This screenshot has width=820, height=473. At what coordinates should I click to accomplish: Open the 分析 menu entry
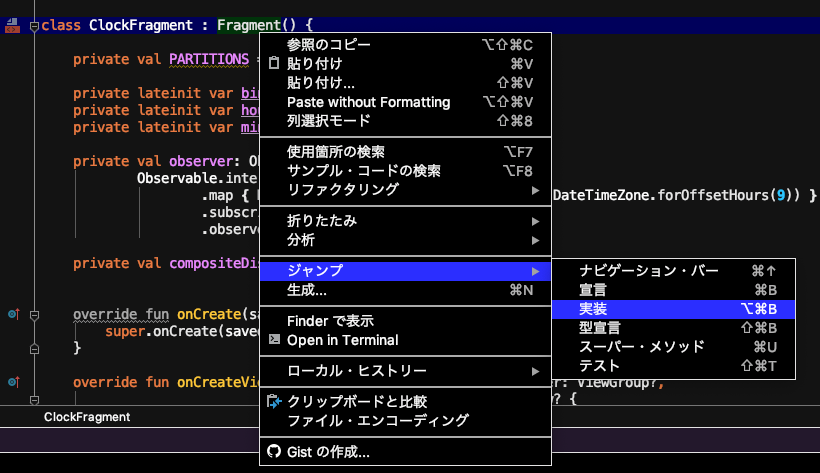405,240
